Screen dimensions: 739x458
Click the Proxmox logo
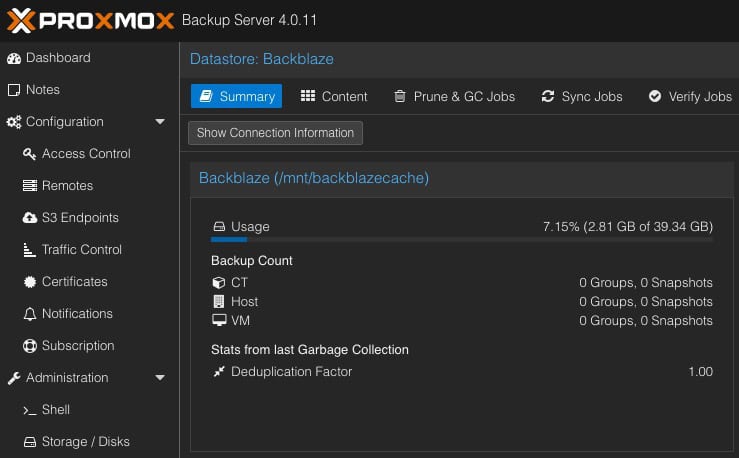click(90, 21)
